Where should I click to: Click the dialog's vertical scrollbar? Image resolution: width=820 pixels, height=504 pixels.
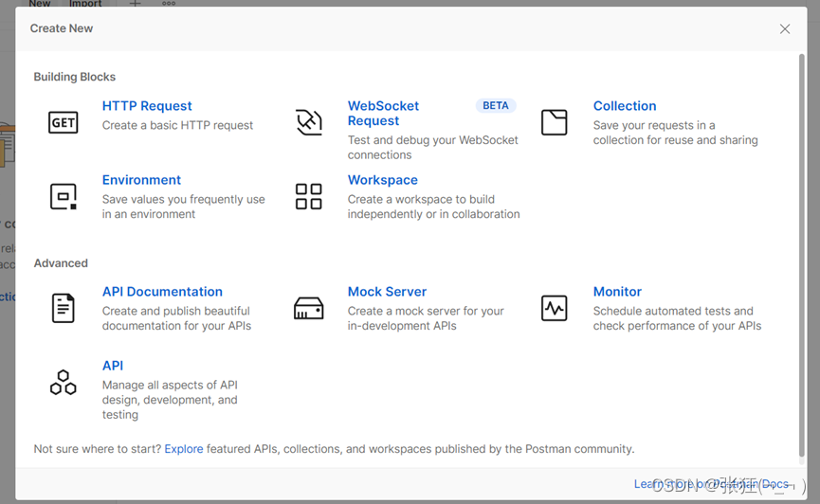(x=802, y=256)
